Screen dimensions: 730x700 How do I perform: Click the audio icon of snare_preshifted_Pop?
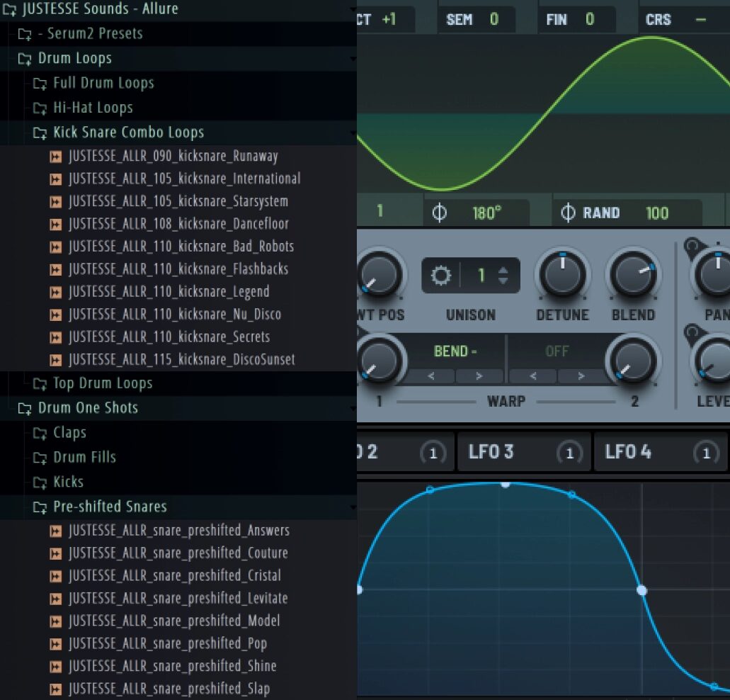pos(55,644)
